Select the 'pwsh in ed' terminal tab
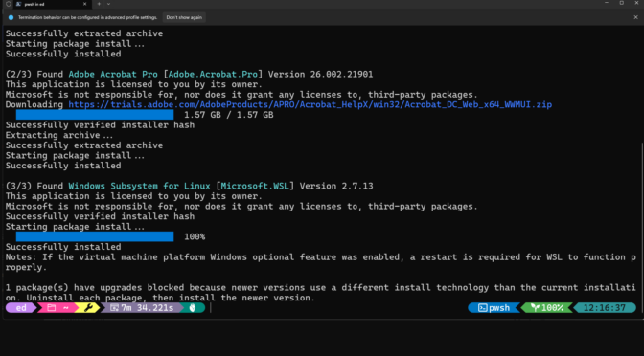644x356 pixels. 52,4
